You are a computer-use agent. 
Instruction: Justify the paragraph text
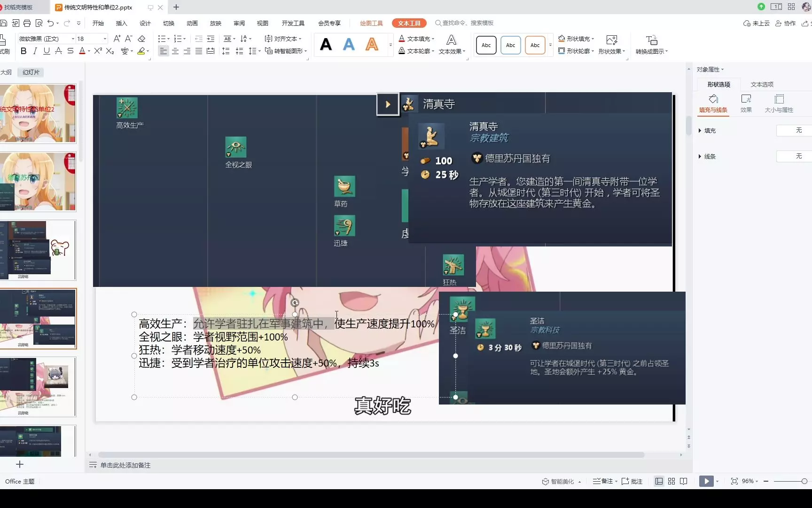pyautogui.click(x=199, y=51)
